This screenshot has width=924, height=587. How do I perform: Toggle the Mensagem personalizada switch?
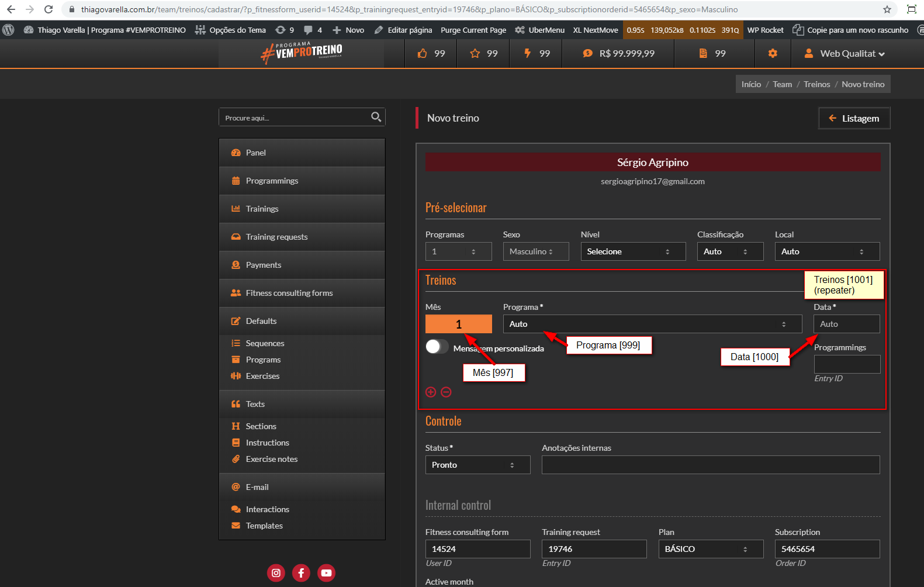(x=437, y=347)
